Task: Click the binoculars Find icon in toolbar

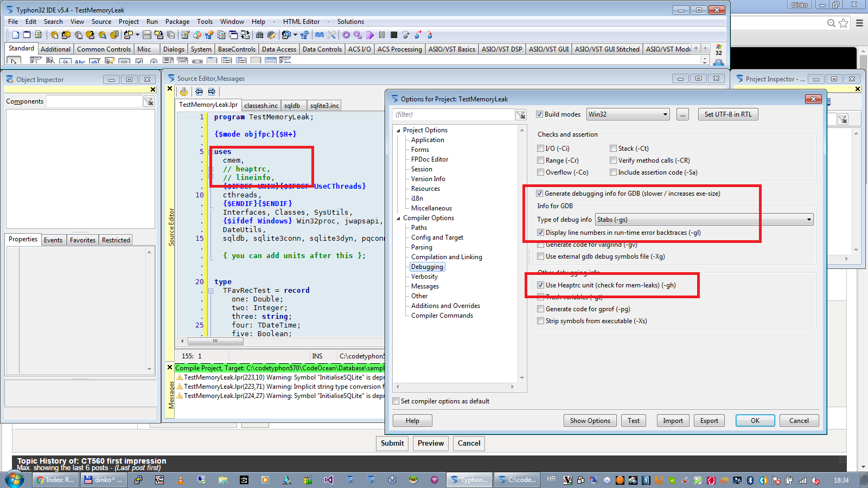Action: [x=259, y=35]
